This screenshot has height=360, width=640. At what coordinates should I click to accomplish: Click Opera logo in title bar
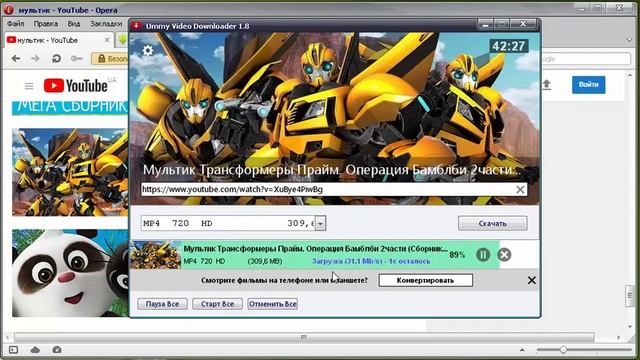9,9
